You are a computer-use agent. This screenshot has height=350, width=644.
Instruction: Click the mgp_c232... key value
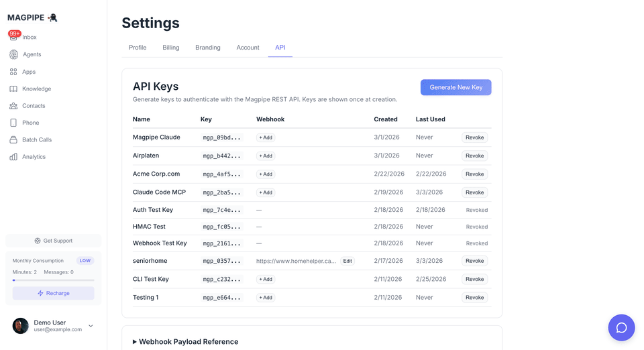pos(222,279)
